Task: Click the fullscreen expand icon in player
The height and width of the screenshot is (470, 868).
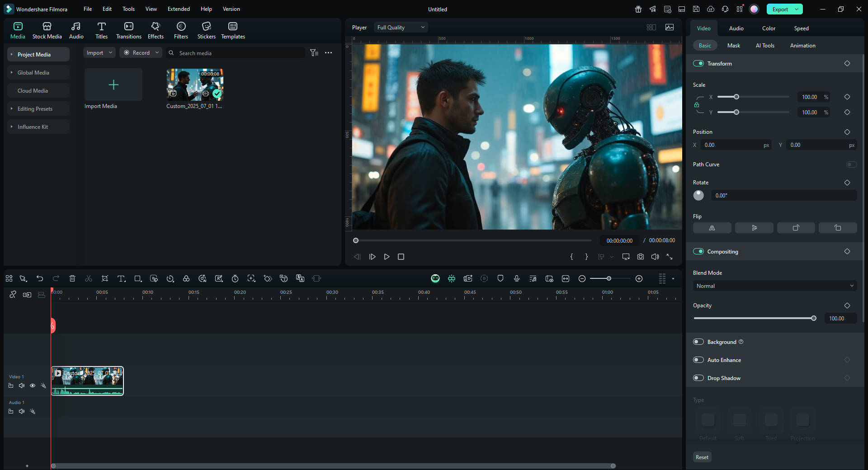Action: [670, 257]
